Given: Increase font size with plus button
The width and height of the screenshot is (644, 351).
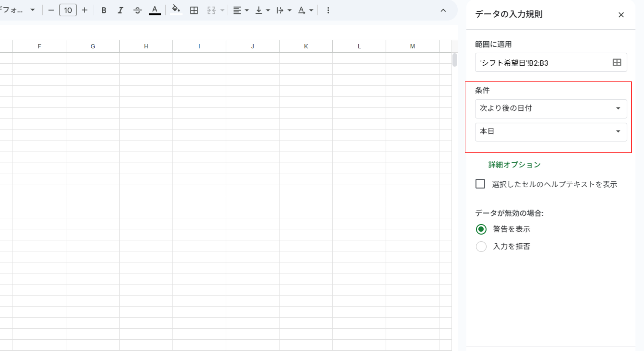Looking at the screenshot, I should point(85,10).
